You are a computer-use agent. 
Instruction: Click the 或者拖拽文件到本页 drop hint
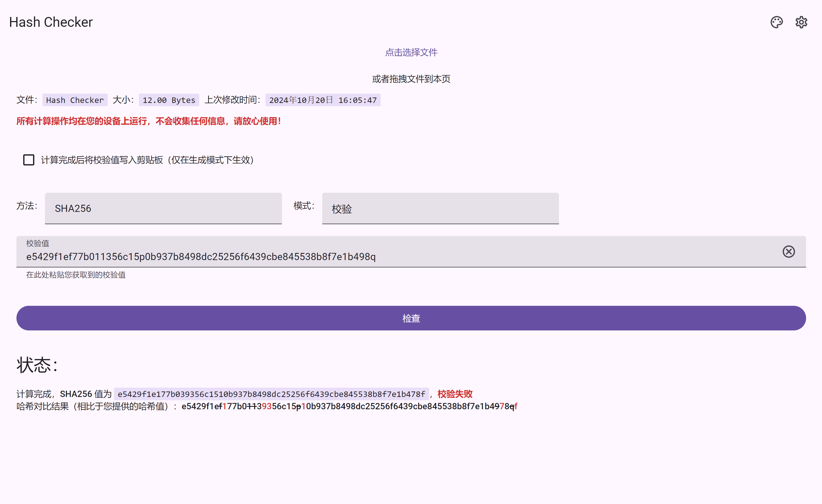click(411, 79)
